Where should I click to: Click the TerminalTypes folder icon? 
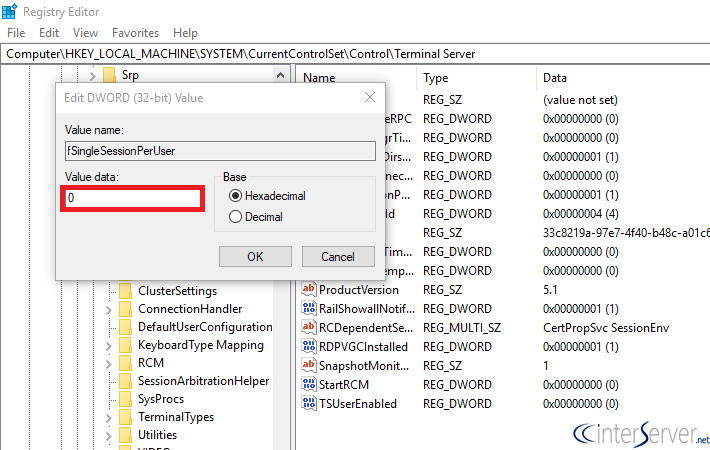[125, 417]
